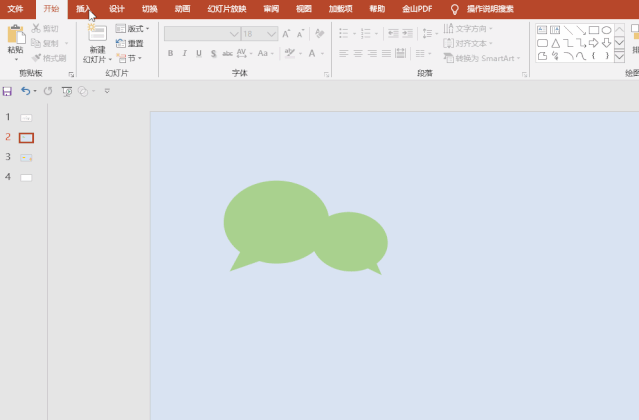Viewport: 639px width, 420px height.
Task: Toggle center text alignment
Action: pyautogui.click(x=358, y=53)
